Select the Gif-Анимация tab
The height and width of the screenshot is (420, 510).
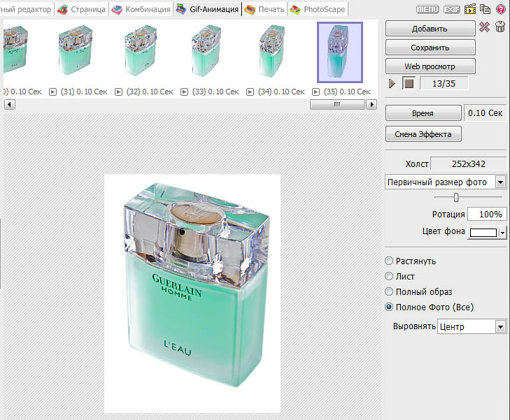[208, 9]
